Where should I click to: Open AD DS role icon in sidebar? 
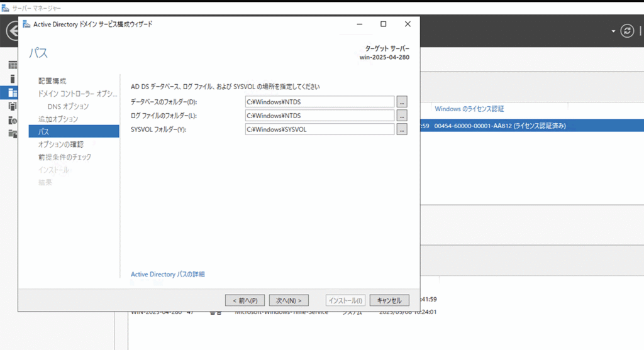coord(13,107)
